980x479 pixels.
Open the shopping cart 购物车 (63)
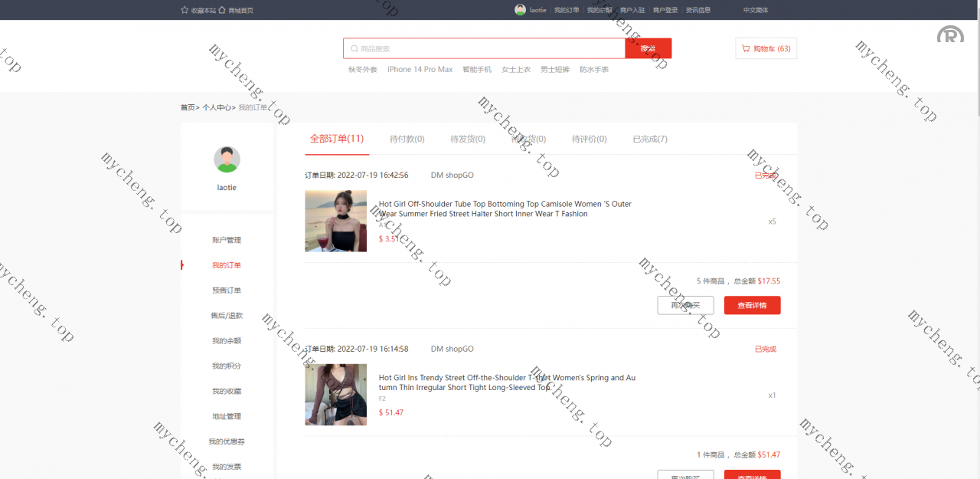click(x=766, y=48)
